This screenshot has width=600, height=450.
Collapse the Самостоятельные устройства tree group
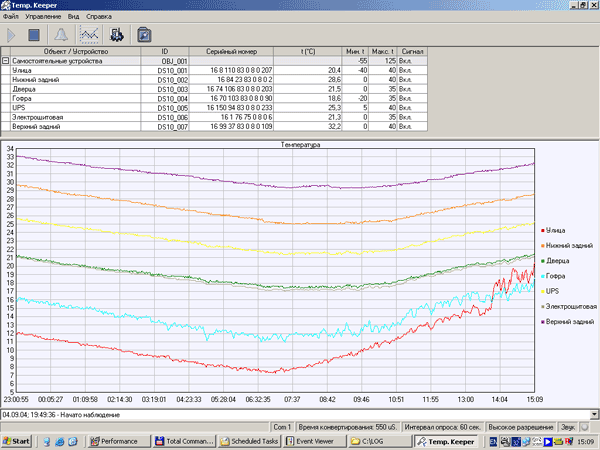(x=5, y=61)
